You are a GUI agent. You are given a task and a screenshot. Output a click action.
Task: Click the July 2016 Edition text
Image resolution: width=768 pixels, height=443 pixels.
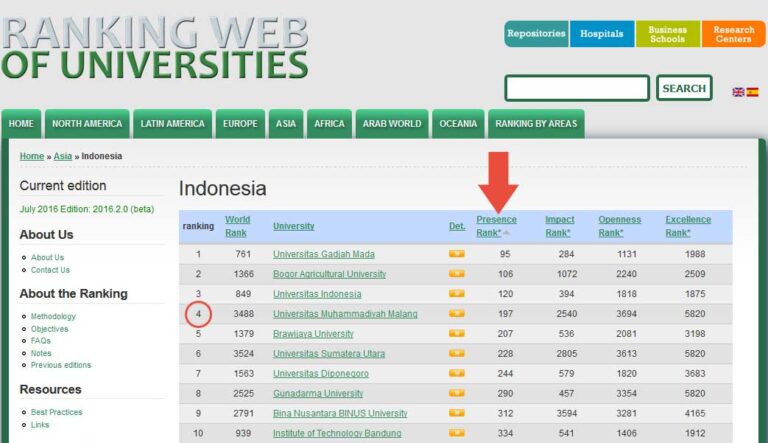[87, 209]
